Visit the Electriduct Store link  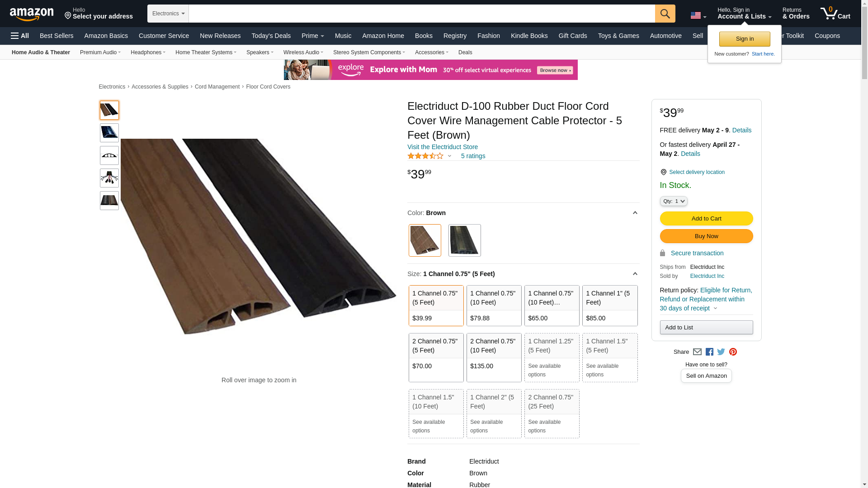coord(442,147)
